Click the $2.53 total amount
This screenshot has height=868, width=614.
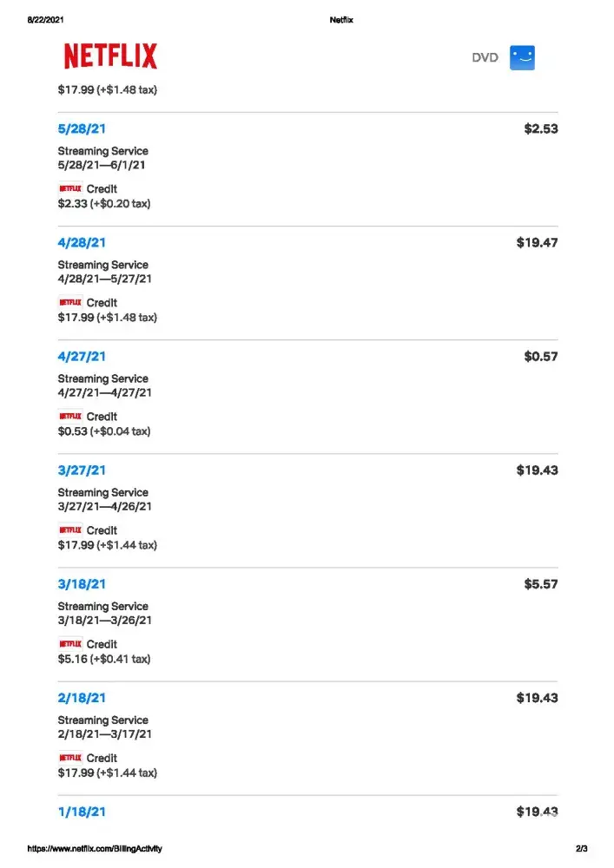coord(541,129)
